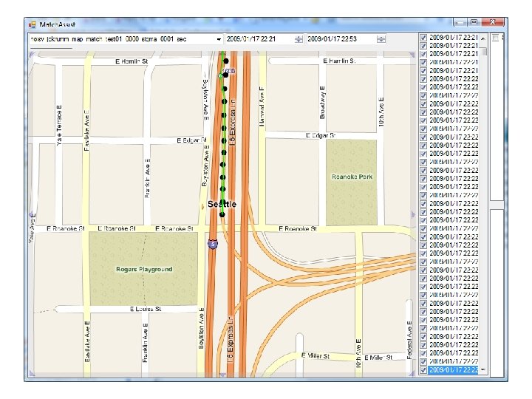Click the spinner beside the 22:21 start time

pos(299,39)
